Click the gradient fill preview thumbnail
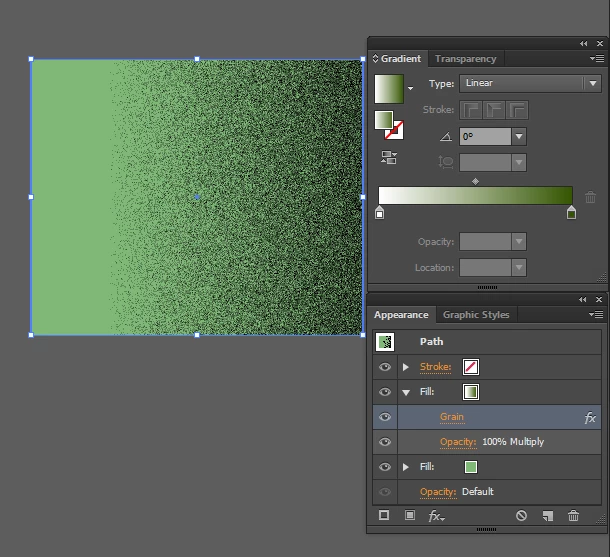 pos(389,89)
